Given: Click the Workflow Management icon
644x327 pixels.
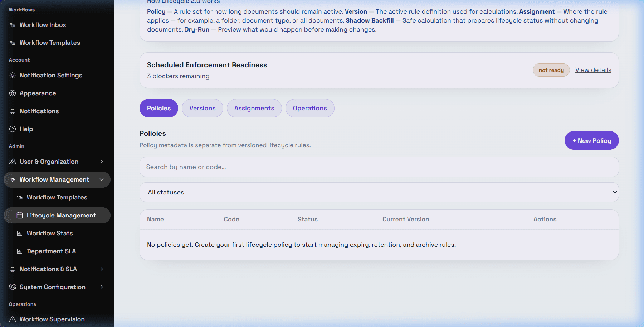Looking at the screenshot, I should (13, 180).
